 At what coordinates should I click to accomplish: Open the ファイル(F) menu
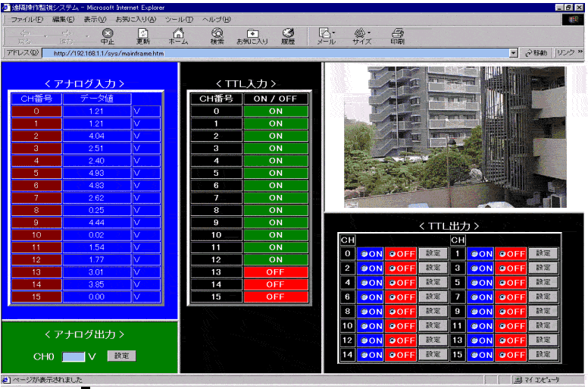coord(26,18)
